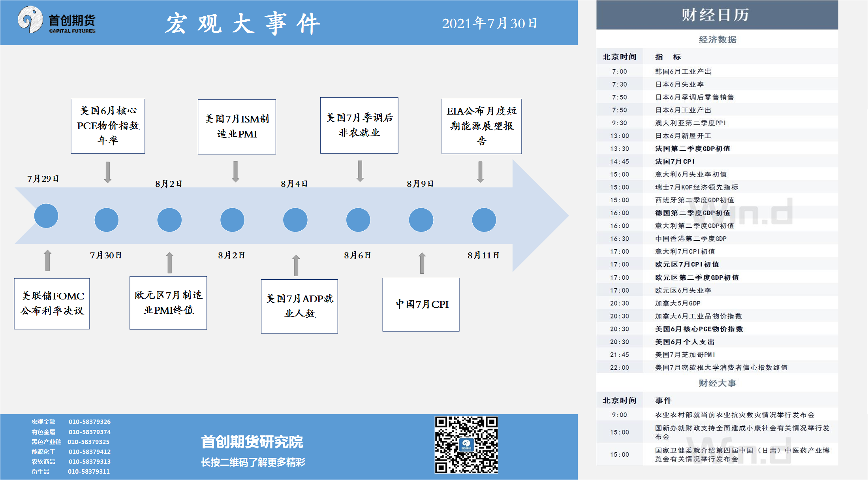Click the date 2021年7月30日
This screenshot has height=480, width=868.
[x=489, y=23]
